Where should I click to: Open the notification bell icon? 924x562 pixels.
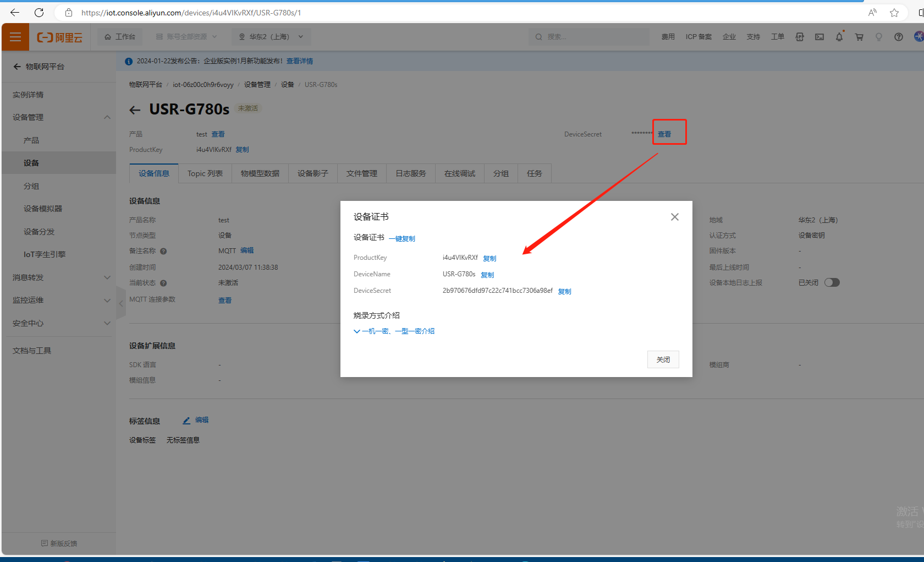coord(839,37)
